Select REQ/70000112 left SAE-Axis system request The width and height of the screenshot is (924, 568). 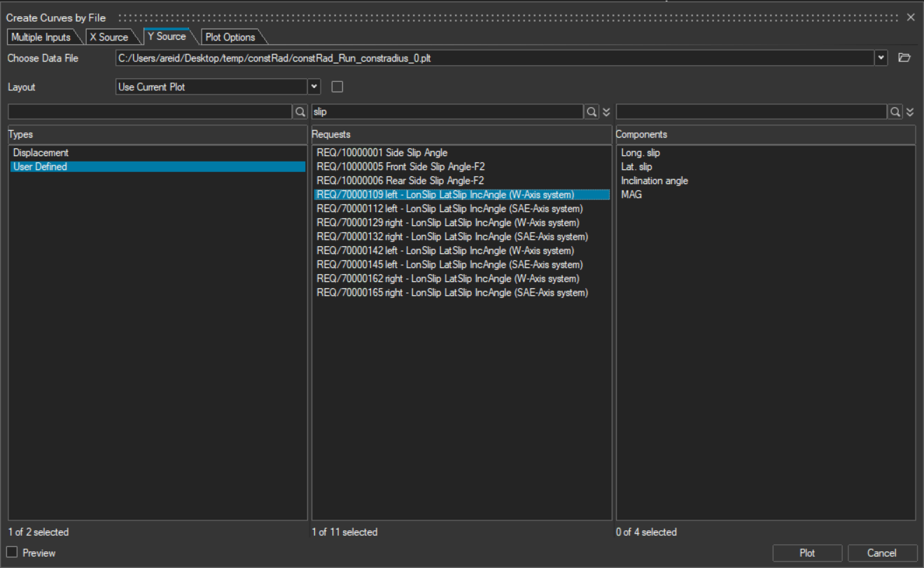coord(462,208)
